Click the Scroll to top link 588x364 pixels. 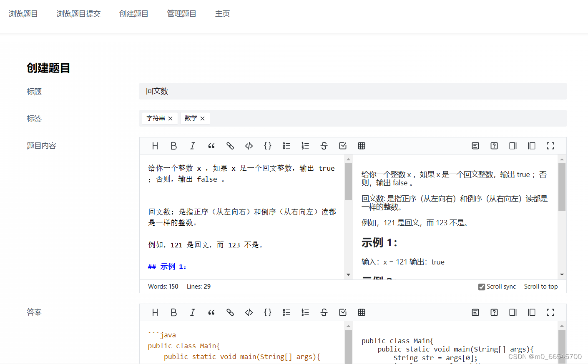(x=541, y=287)
